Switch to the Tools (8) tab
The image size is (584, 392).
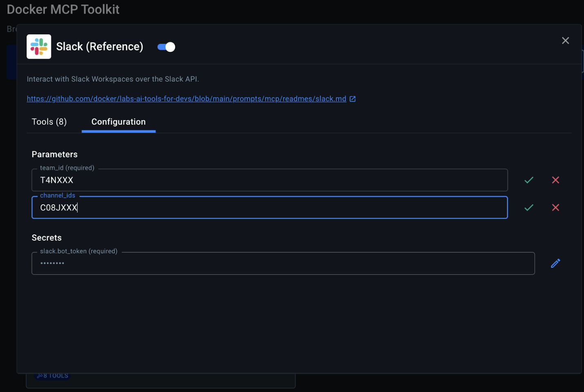click(x=49, y=122)
